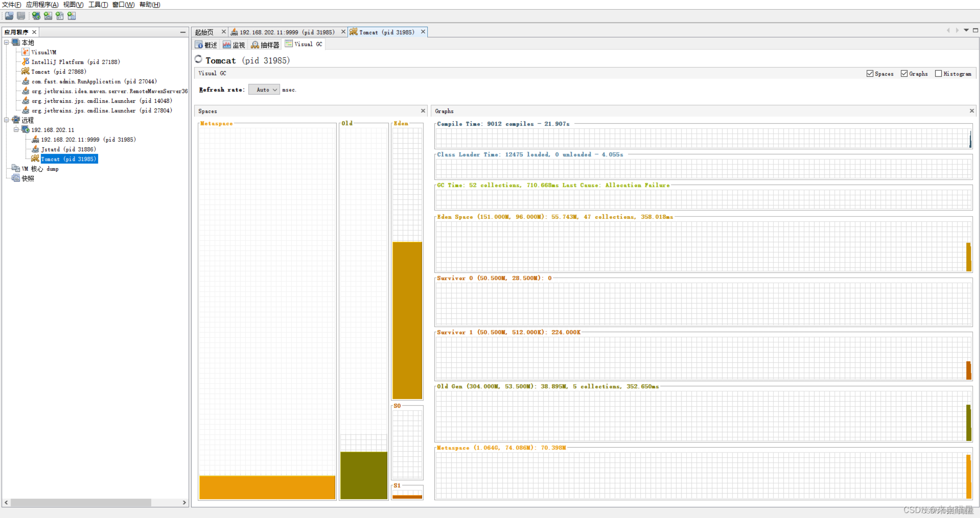
Task: Open the Refresh rate Auto dropdown
Action: point(264,90)
